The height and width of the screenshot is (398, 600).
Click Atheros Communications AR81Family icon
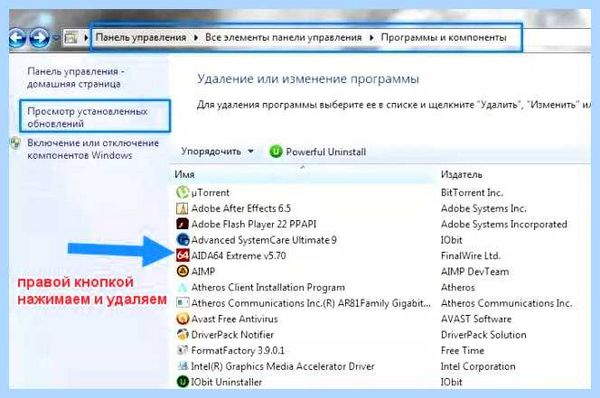tap(183, 303)
